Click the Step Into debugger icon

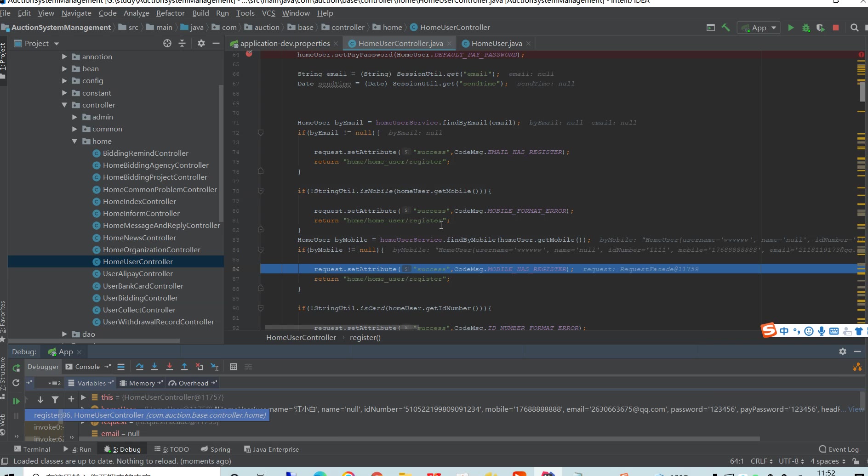(x=154, y=367)
